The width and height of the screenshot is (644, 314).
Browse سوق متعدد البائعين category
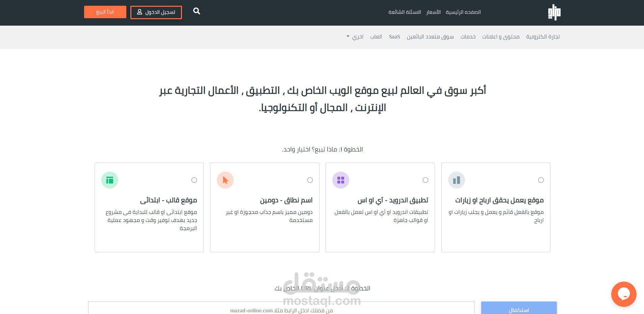[x=430, y=36]
